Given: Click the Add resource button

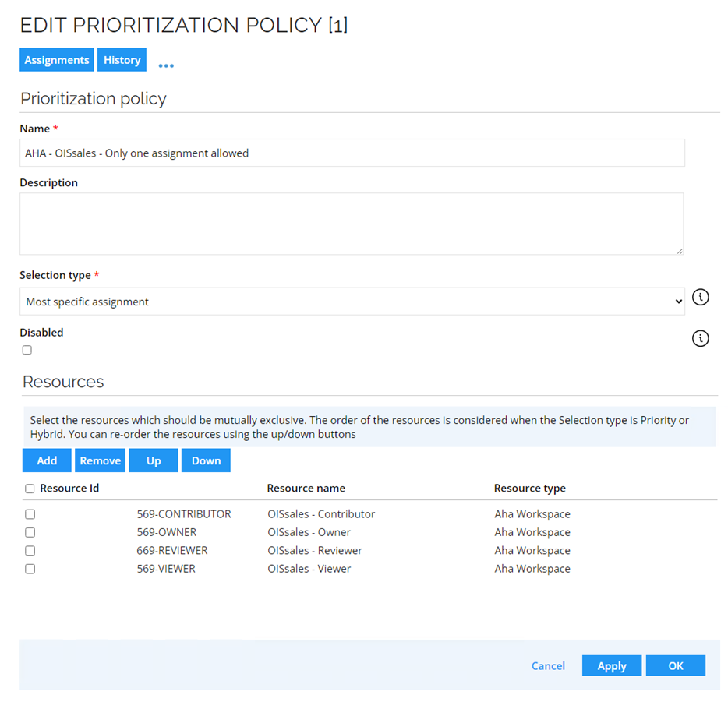Looking at the screenshot, I should tap(47, 460).
